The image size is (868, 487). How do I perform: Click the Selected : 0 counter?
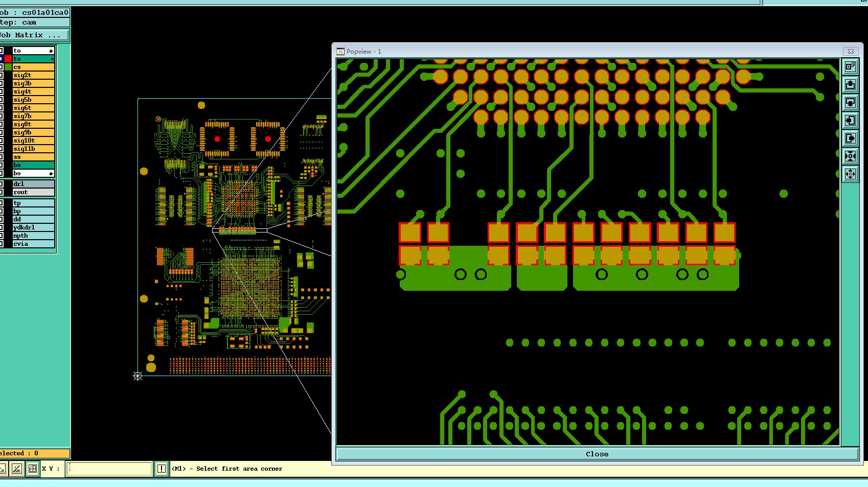34,453
